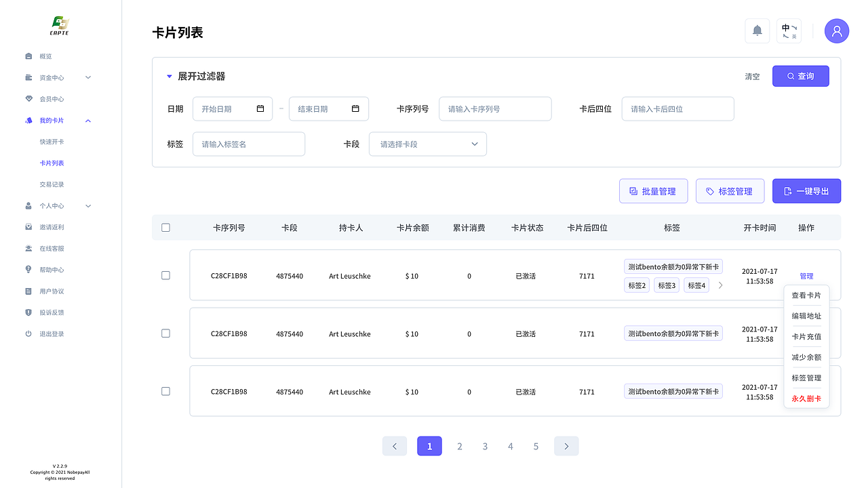Click the 一键导出 export button
Viewport: 868px width, 488px height.
pos(806,190)
